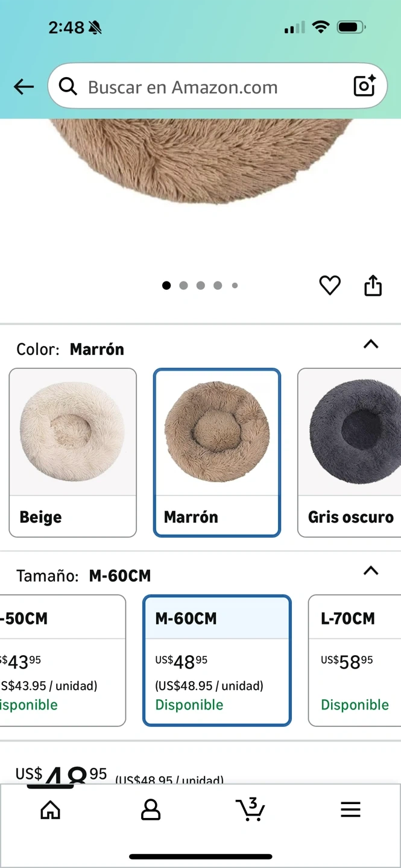Open hamburger menu icon
Image resolution: width=401 pixels, height=868 pixels.
pos(350,810)
